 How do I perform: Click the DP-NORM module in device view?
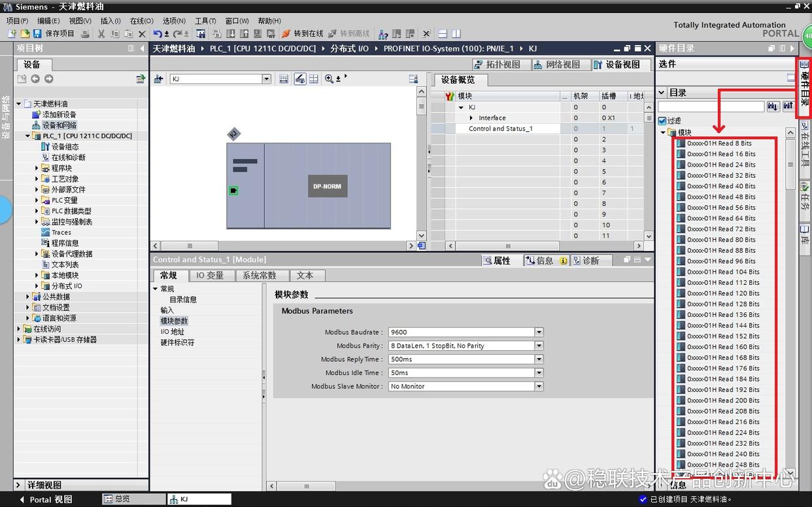click(328, 186)
